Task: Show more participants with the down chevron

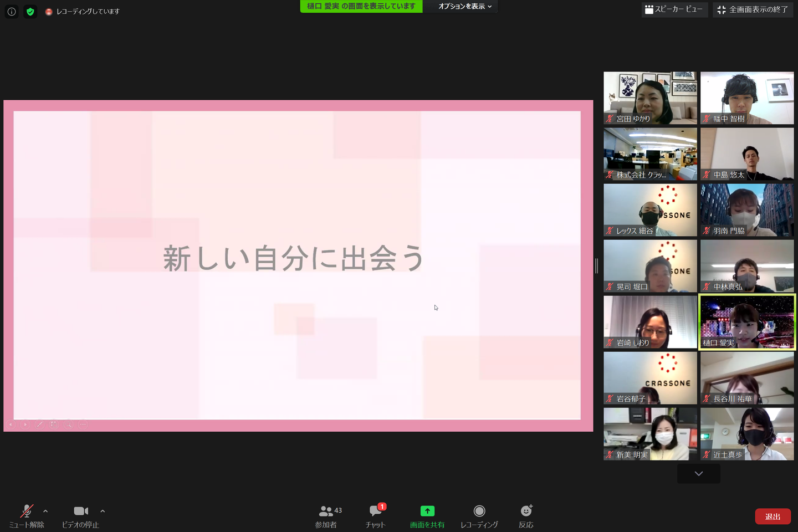Action: click(x=699, y=474)
